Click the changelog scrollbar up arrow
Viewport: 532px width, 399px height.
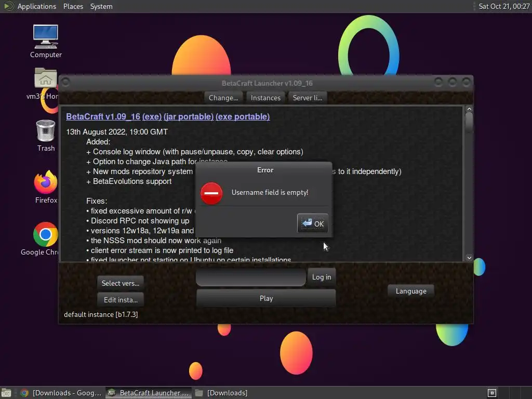(x=469, y=109)
